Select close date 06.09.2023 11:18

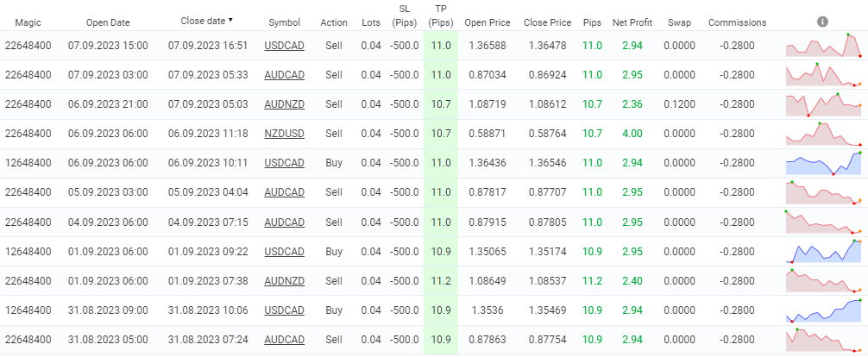coord(208,134)
